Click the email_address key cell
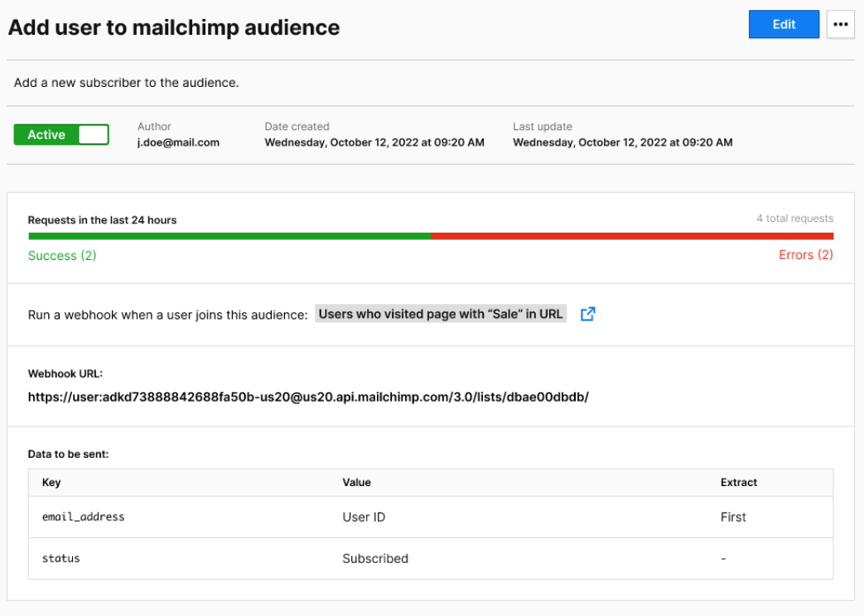 point(83,517)
